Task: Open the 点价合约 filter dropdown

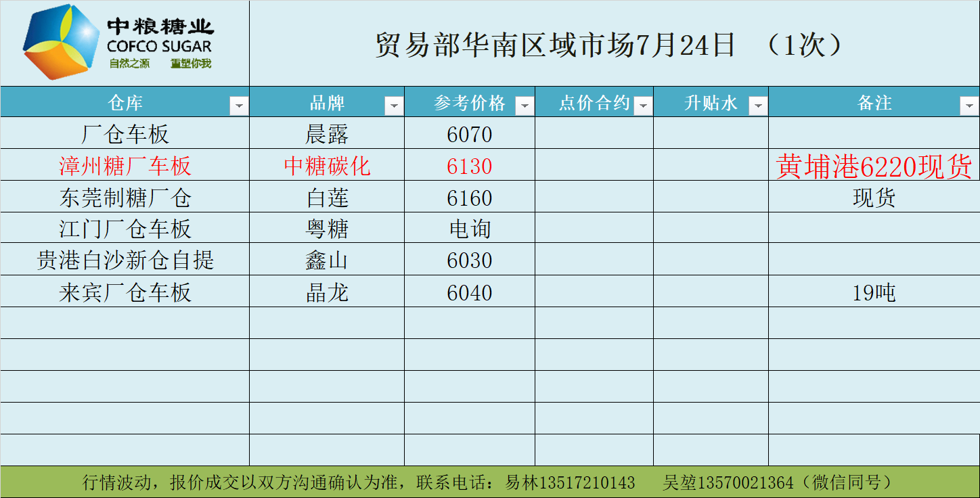Action: (642, 106)
